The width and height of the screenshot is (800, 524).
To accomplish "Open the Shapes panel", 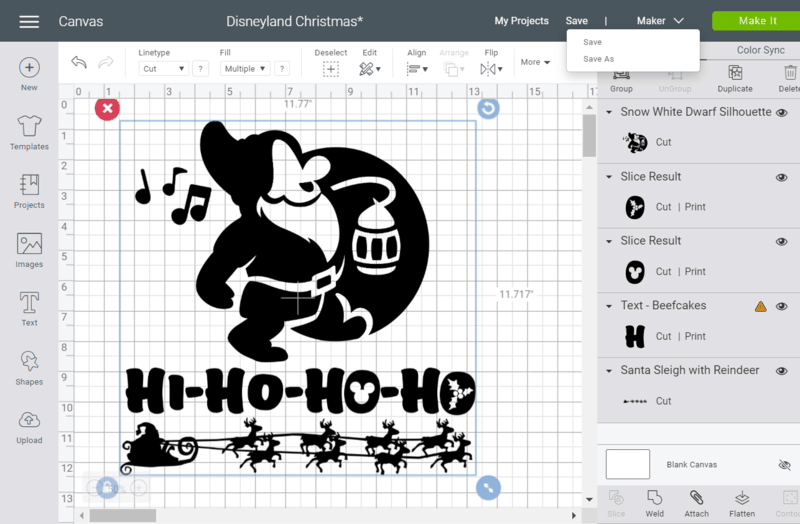I will tap(29, 368).
